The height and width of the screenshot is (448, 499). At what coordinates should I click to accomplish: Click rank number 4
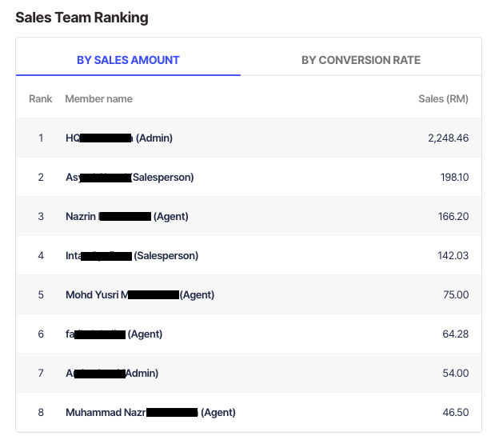coord(41,256)
